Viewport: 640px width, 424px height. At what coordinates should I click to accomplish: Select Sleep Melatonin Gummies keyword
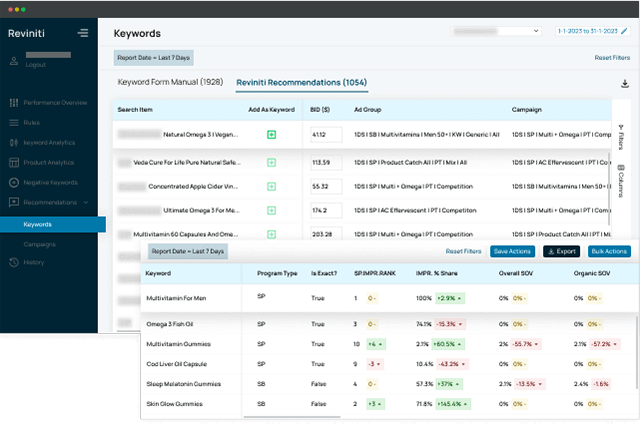pyautogui.click(x=183, y=384)
